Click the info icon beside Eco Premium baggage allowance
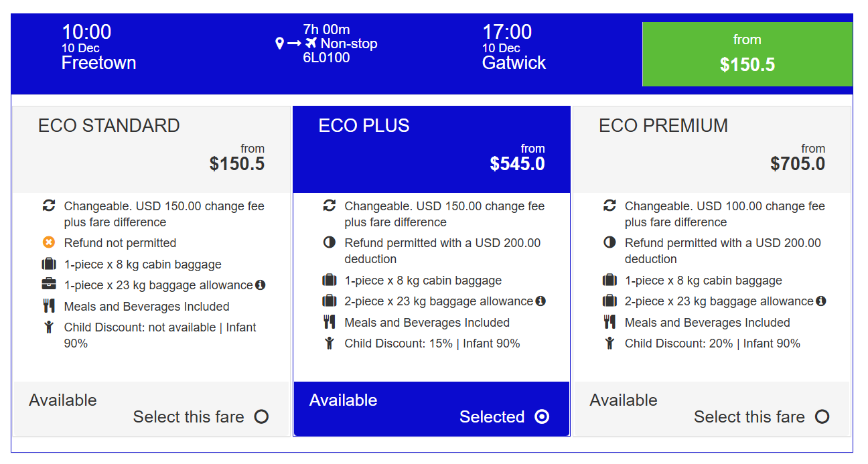The width and height of the screenshot is (868, 464). point(821,301)
